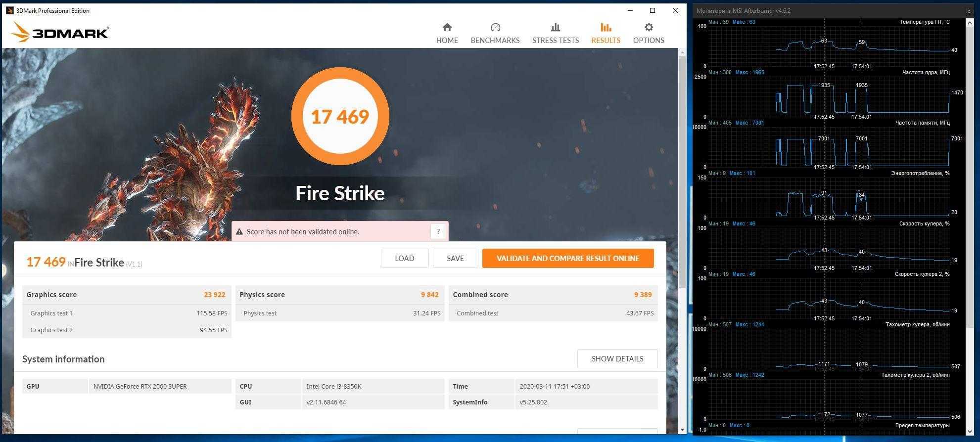Click the vertical scrollbar thumb in 3DMark

682,171
